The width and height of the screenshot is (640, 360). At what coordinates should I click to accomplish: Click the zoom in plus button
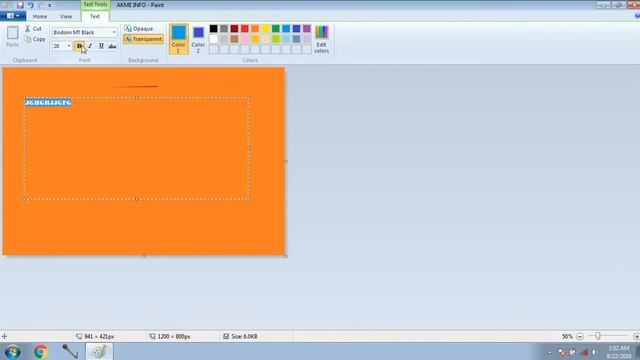pos(636,336)
